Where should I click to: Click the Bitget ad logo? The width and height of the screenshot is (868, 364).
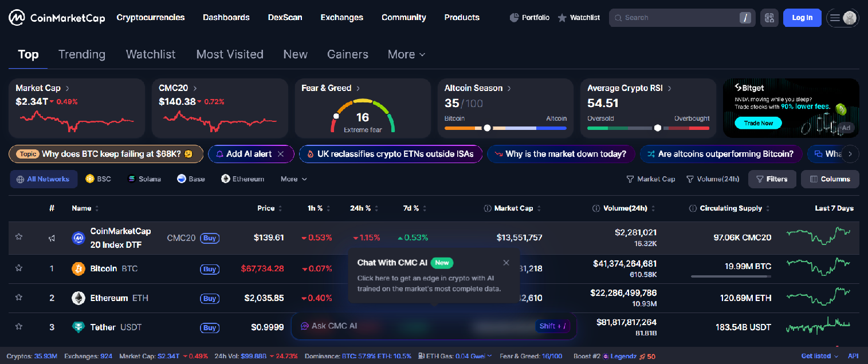tap(748, 88)
